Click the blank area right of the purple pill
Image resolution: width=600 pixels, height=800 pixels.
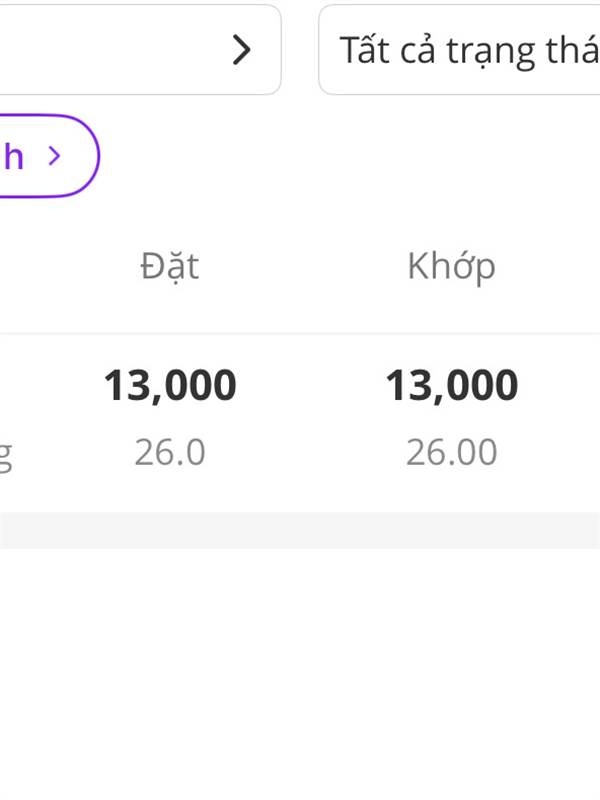click(x=350, y=156)
